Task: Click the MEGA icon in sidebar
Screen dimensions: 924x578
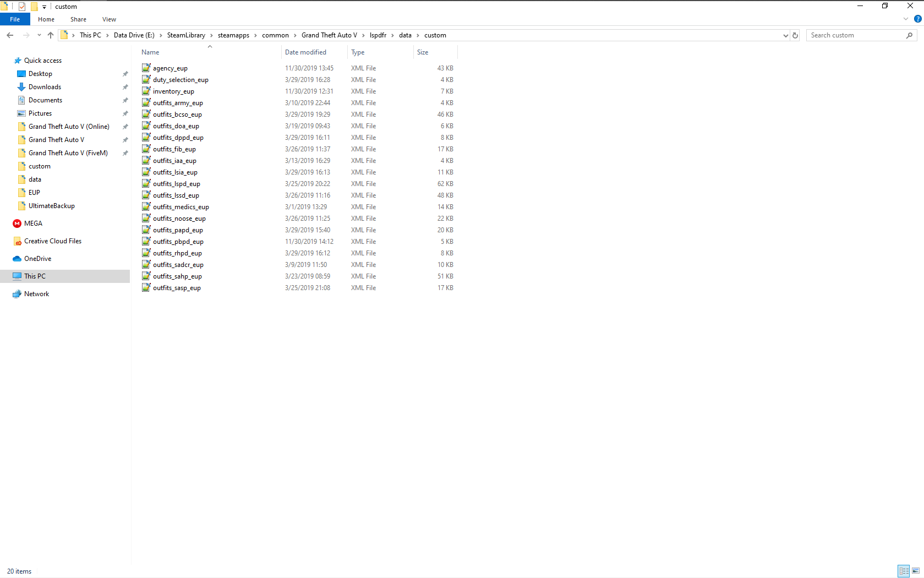Action: [17, 223]
